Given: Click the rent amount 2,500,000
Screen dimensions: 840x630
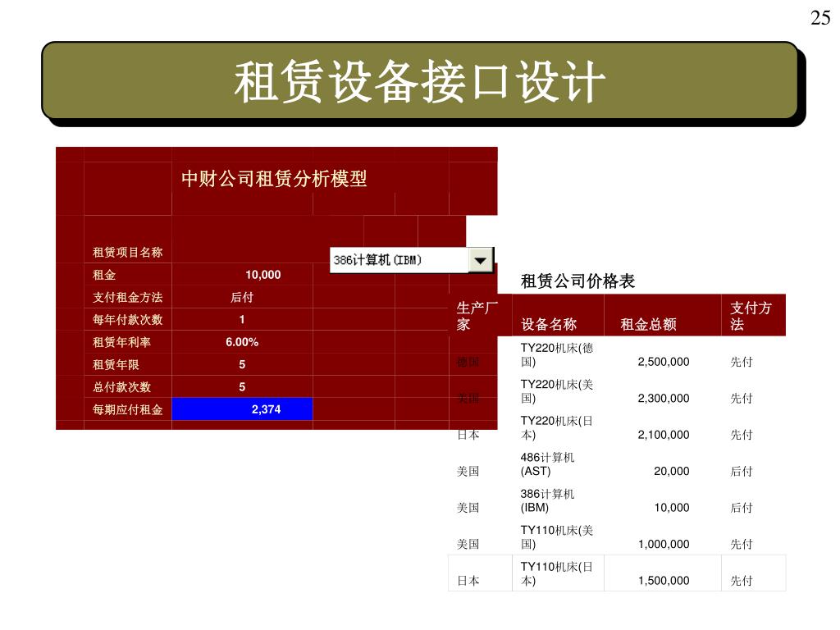Looking at the screenshot, I should (663, 362).
